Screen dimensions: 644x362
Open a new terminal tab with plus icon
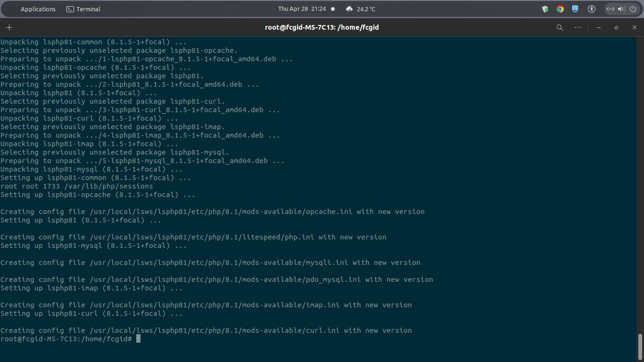click(9, 27)
